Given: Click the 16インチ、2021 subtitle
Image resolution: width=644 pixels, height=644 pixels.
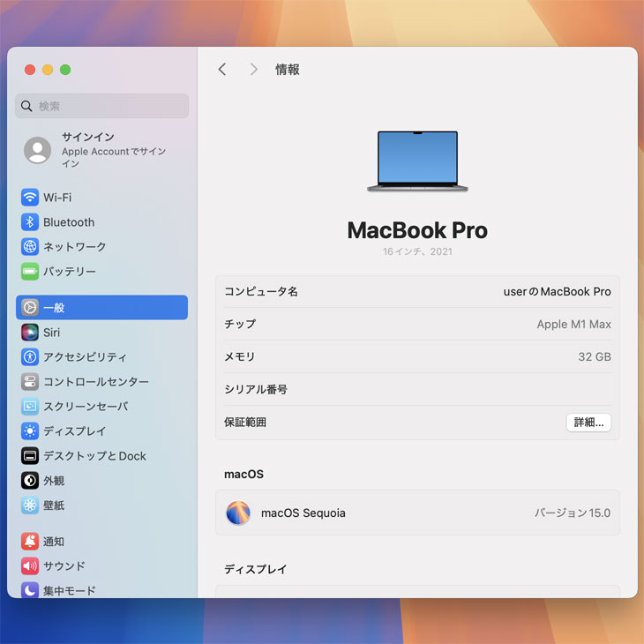Looking at the screenshot, I should click(417, 251).
